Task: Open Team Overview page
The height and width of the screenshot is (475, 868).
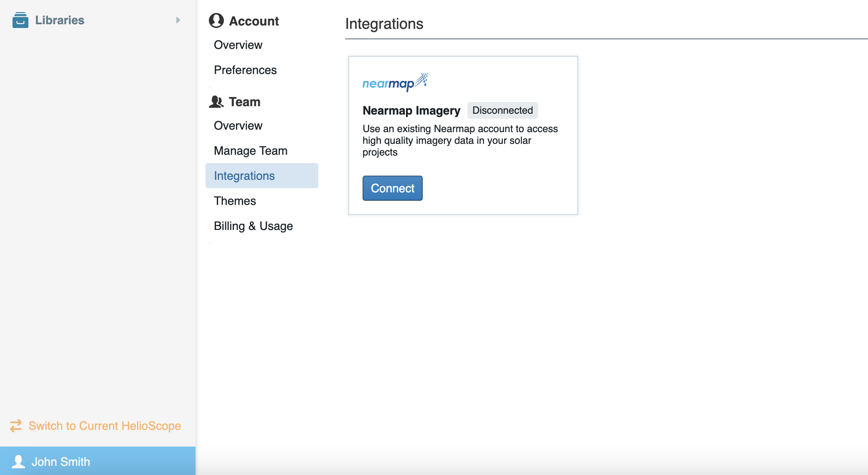Action: [238, 125]
